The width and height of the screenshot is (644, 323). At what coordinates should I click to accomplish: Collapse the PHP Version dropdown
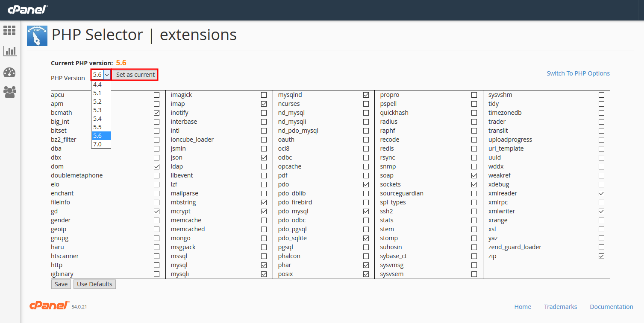101,75
